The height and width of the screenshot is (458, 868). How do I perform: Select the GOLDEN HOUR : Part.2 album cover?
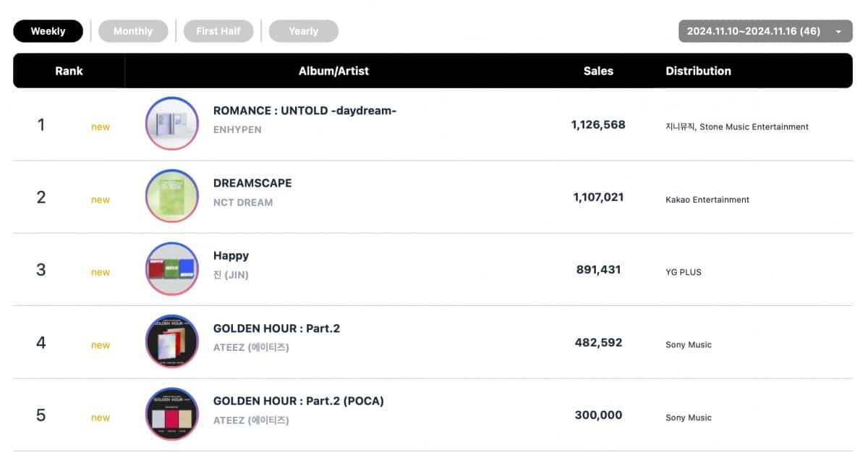(x=171, y=342)
